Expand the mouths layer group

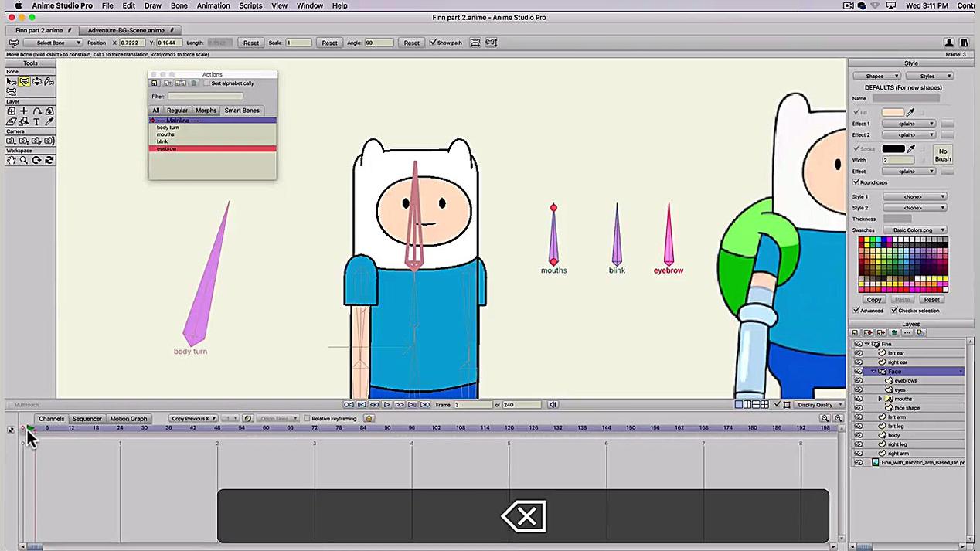pos(880,399)
